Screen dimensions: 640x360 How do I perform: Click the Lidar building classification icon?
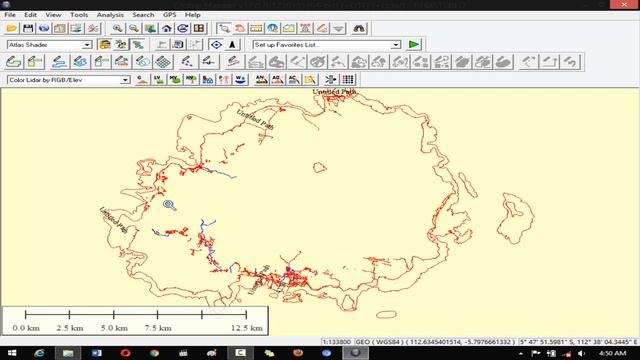[207, 80]
